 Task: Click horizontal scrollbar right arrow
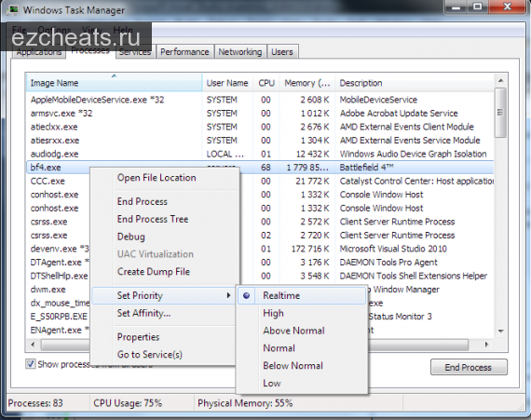486,345
